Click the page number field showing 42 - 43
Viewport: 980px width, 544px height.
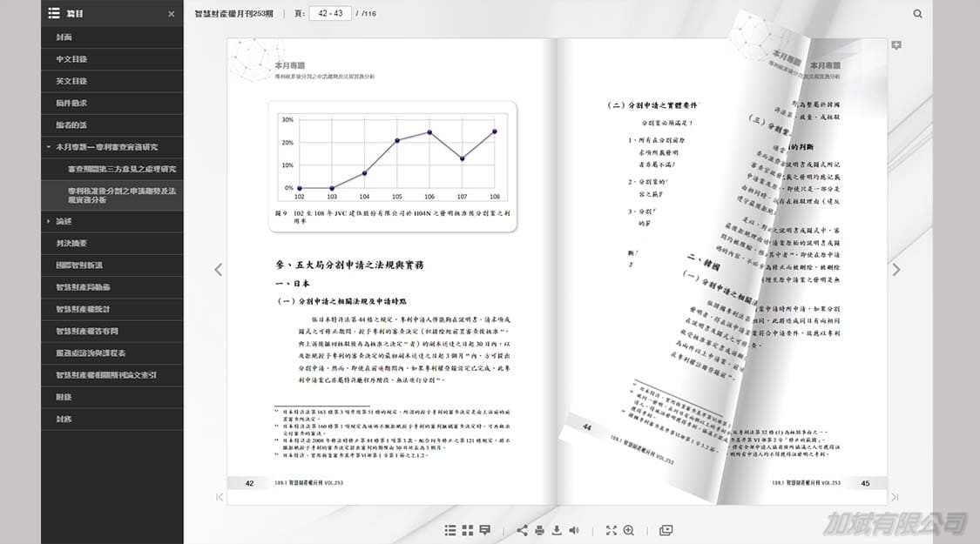pyautogui.click(x=330, y=13)
